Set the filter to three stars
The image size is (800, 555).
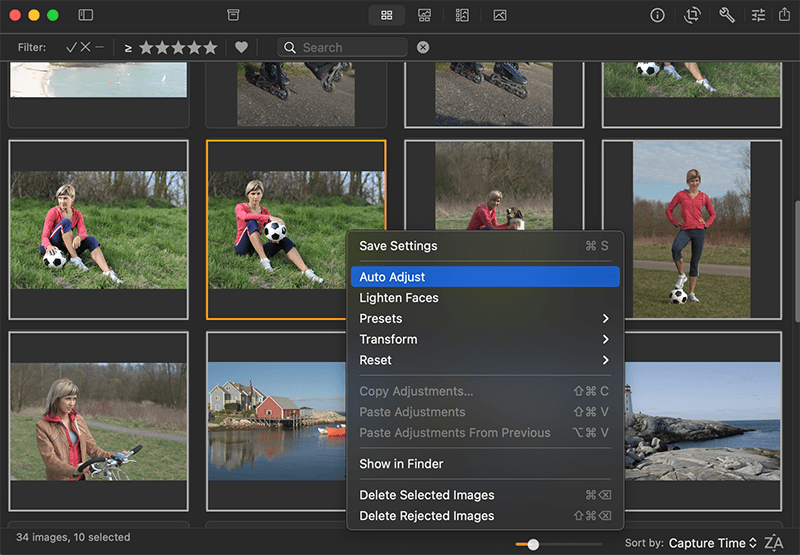point(178,47)
